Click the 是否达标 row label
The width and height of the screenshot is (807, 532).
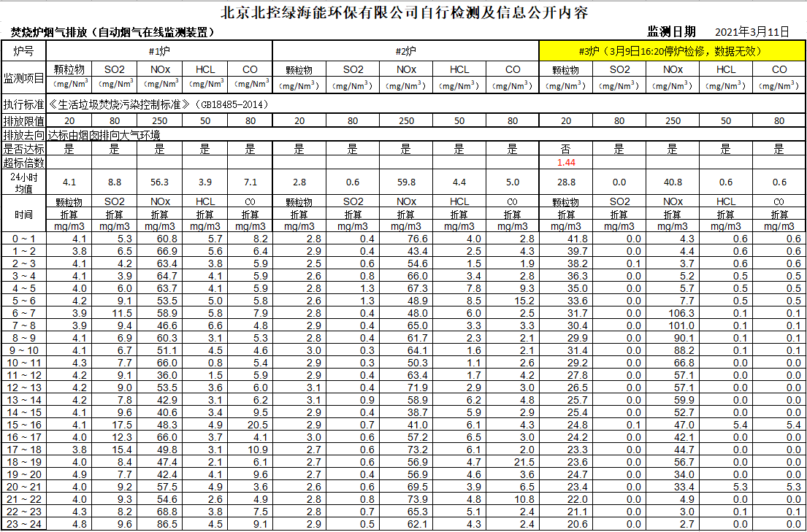(23, 149)
